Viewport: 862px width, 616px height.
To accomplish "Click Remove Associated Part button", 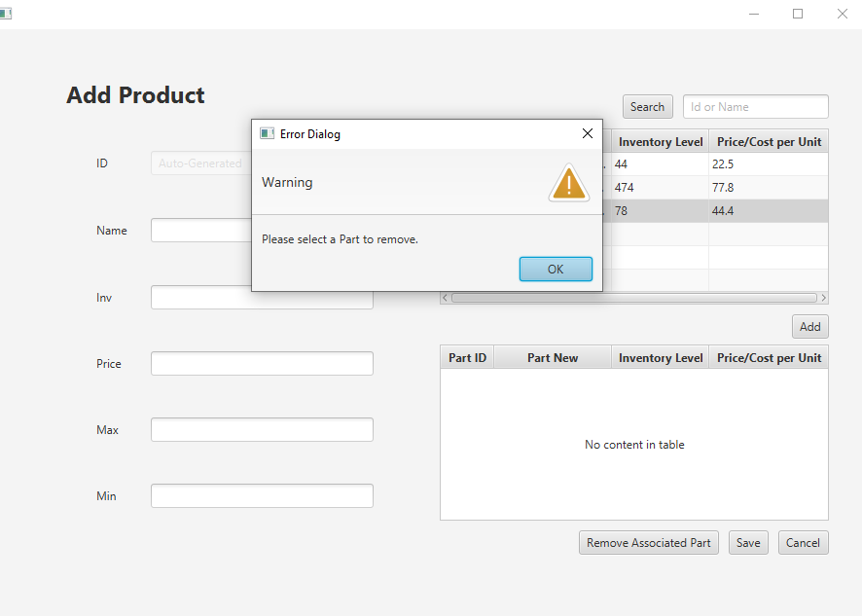I will (x=649, y=543).
